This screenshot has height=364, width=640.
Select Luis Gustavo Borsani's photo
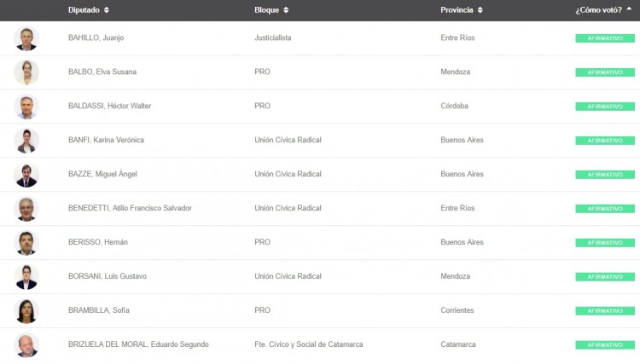[26, 277]
